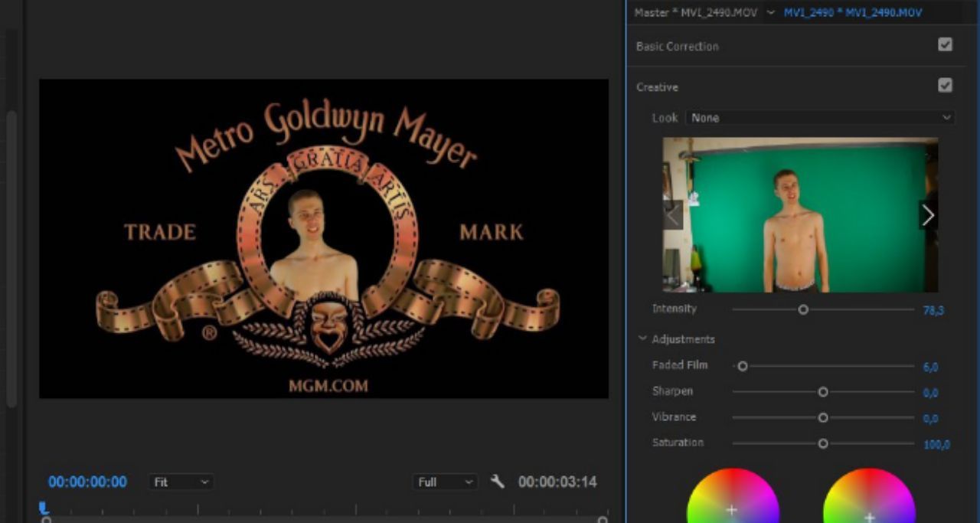Image resolution: width=980 pixels, height=523 pixels.
Task: Click the Sharpen slider handle
Action: click(823, 392)
